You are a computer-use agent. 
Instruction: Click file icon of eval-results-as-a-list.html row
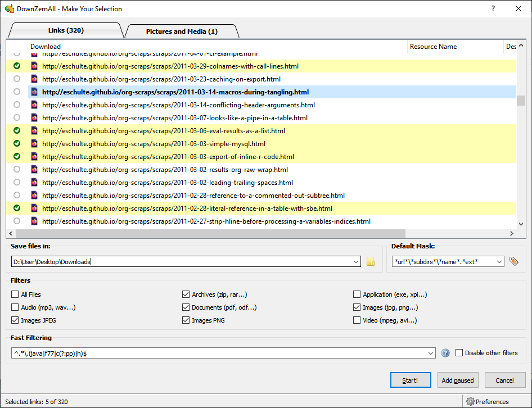34,130
